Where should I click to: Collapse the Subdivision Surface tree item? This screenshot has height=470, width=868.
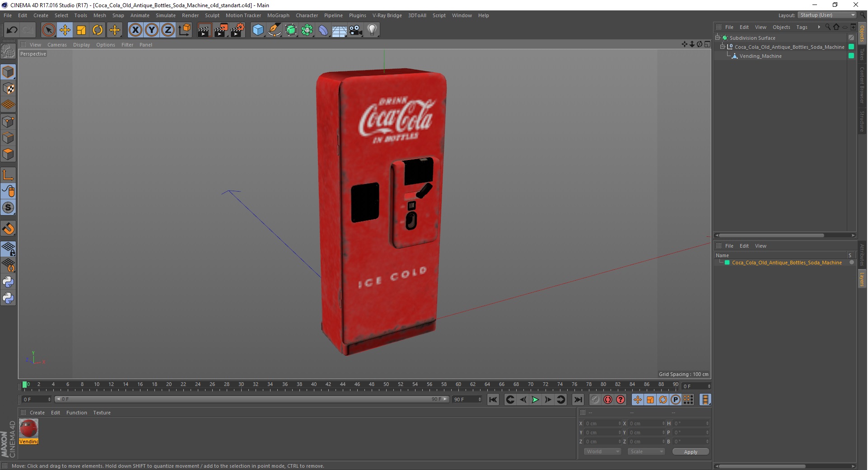point(717,38)
